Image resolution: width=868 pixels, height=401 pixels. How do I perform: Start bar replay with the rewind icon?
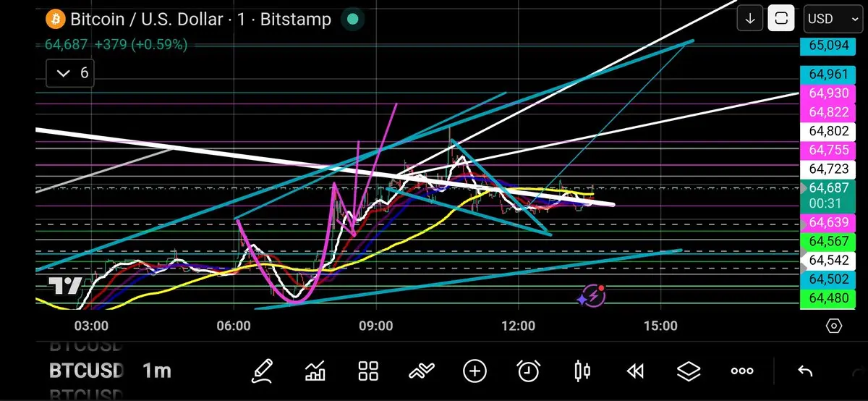click(635, 371)
